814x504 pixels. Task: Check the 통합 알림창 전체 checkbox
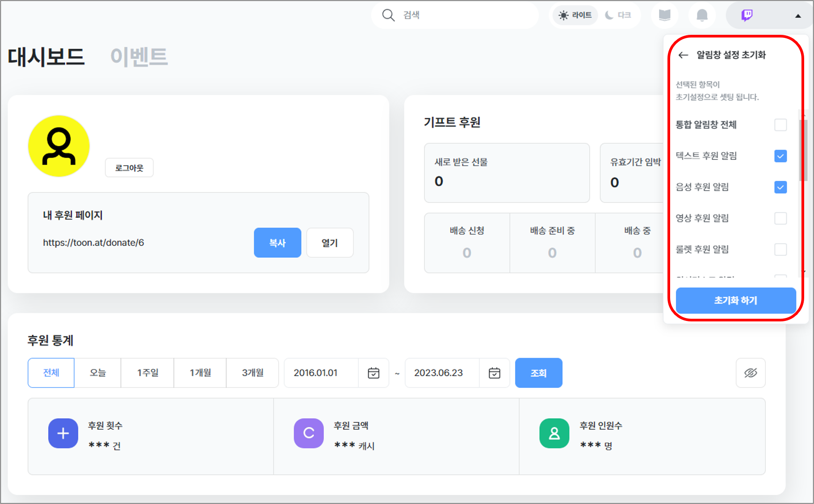tap(780, 125)
